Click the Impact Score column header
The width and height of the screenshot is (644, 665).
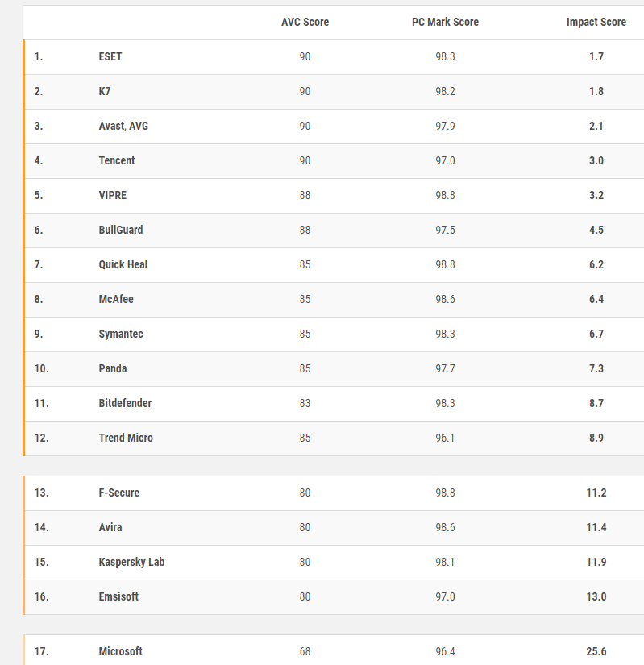(596, 22)
